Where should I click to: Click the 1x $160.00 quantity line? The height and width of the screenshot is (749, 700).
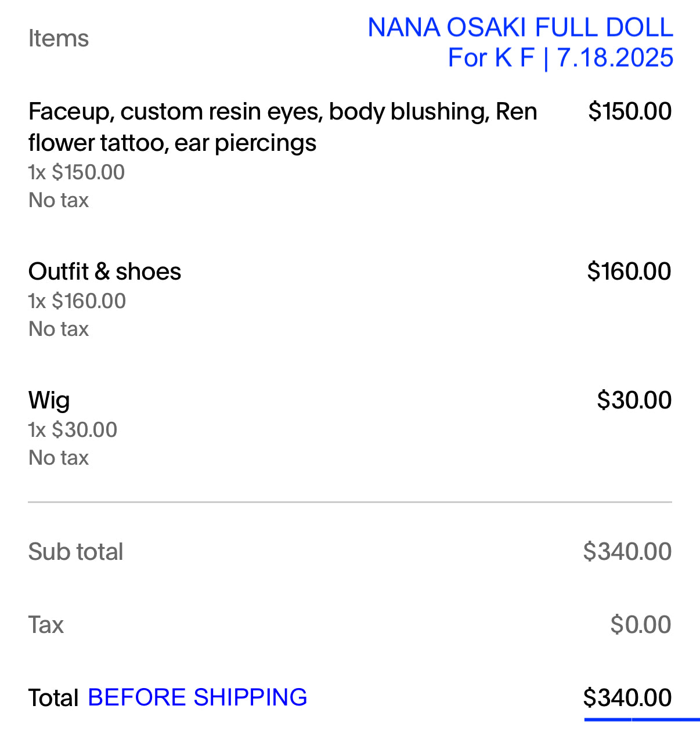(77, 301)
